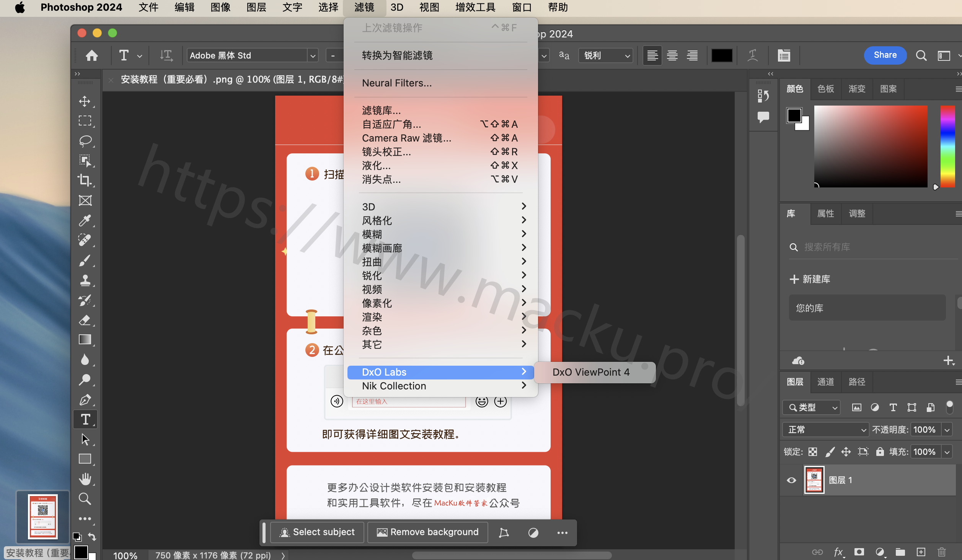Select the Eyedropper tool

pyautogui.click(x=85, y=220)
